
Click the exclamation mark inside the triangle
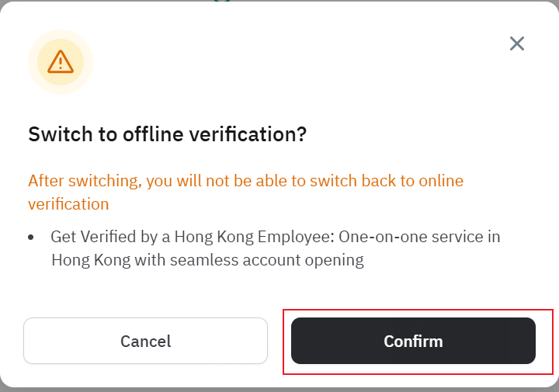pos(61,63)
